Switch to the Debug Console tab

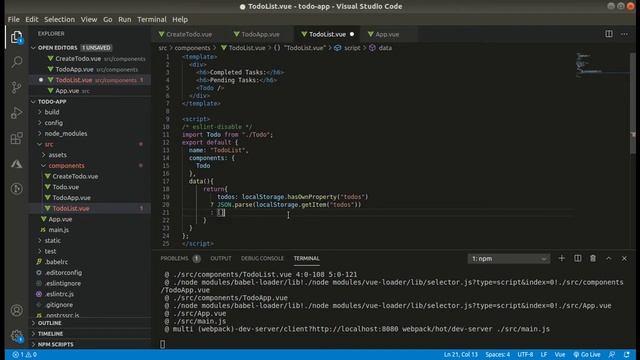[x=262, y=259]
